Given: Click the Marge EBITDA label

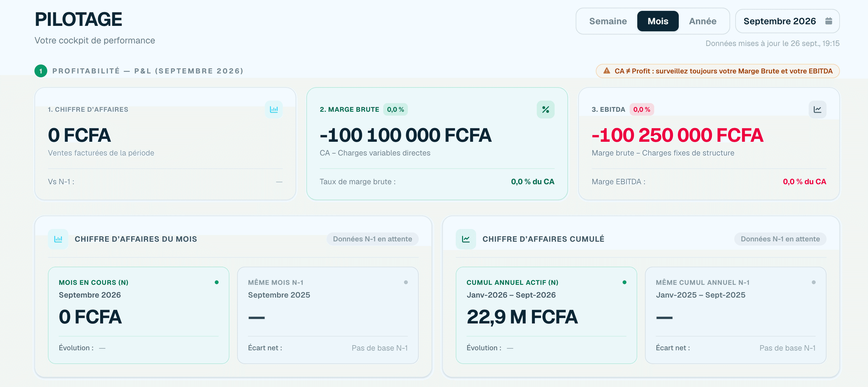Looking at the screenshot, I should coord(618,182).
